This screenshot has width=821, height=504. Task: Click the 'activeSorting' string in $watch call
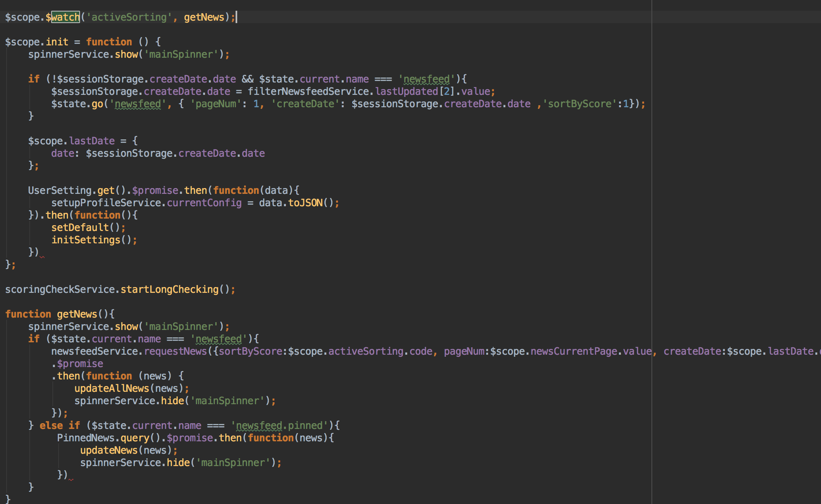tap(129, 17)
